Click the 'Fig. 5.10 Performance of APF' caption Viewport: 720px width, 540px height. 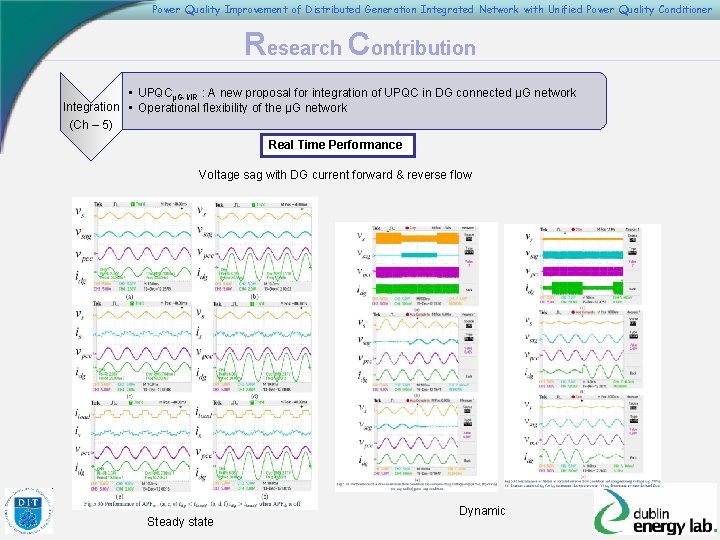pyautogui.click(x=192, y=504)
